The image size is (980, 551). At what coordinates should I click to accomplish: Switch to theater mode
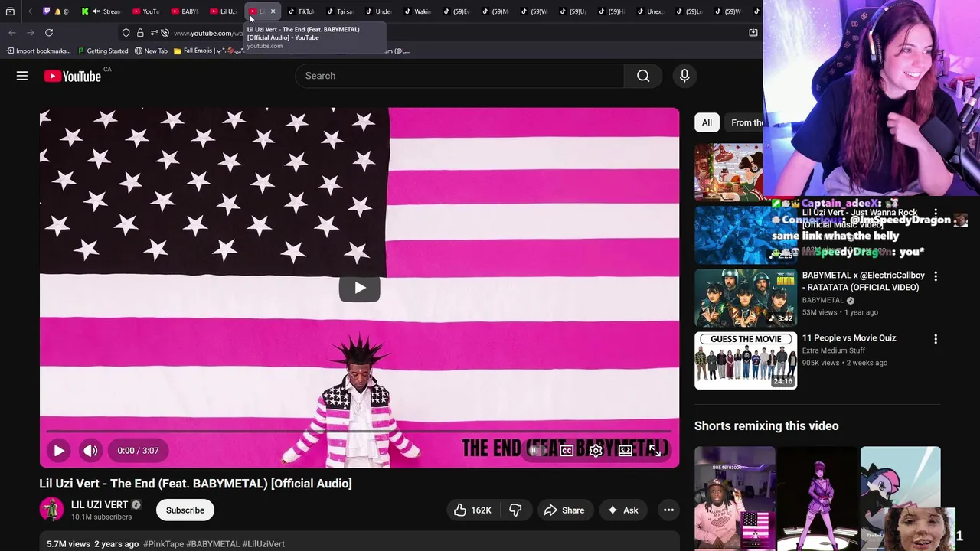(626, 451)
